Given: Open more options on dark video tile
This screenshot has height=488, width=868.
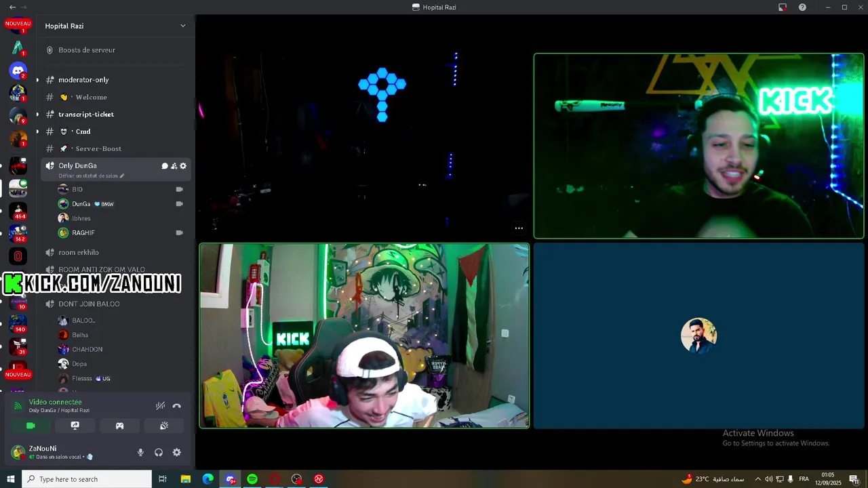Looking at the screenshot, I should [x=519, y=228].
